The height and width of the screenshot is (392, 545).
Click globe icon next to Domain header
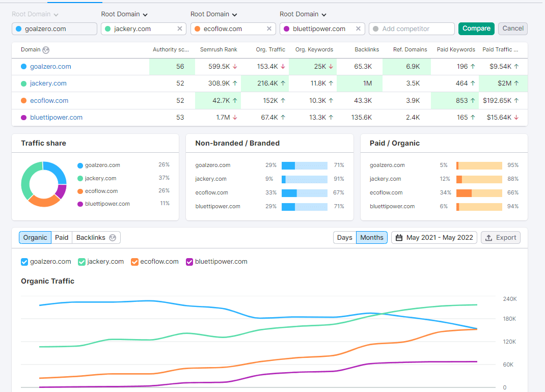click(46, 50)
